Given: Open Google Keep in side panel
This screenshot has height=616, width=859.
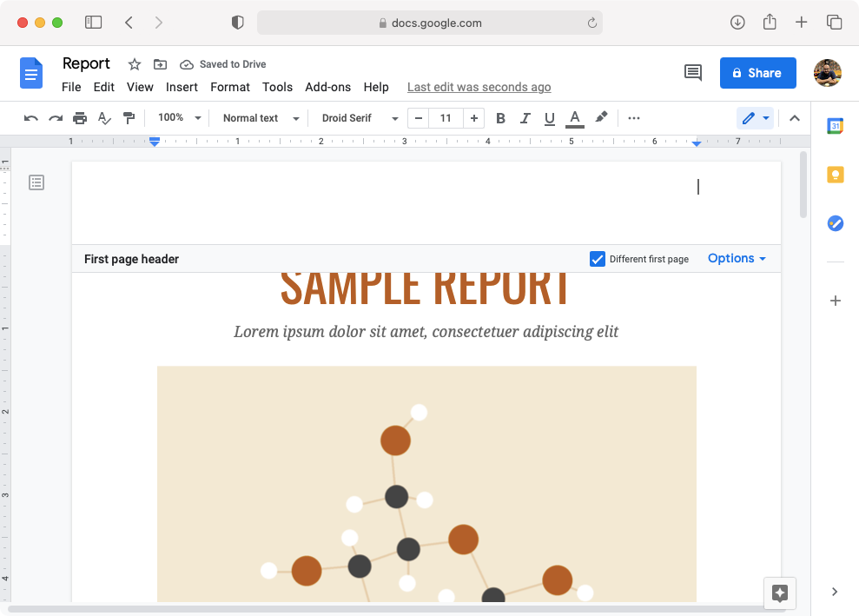Looking at the screenshot, I should coord(835,175).
